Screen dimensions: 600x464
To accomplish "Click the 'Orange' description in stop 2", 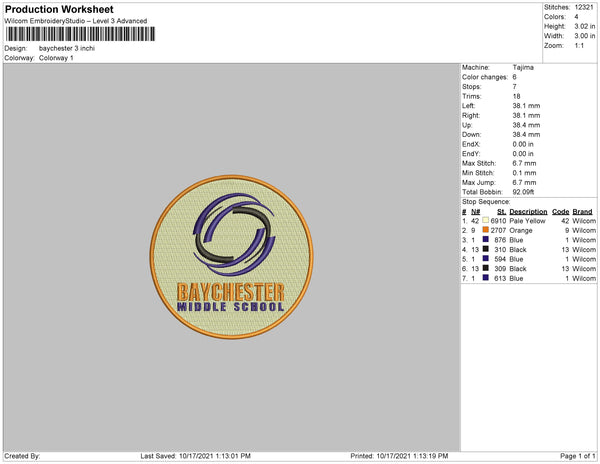I will click(521, 230).
